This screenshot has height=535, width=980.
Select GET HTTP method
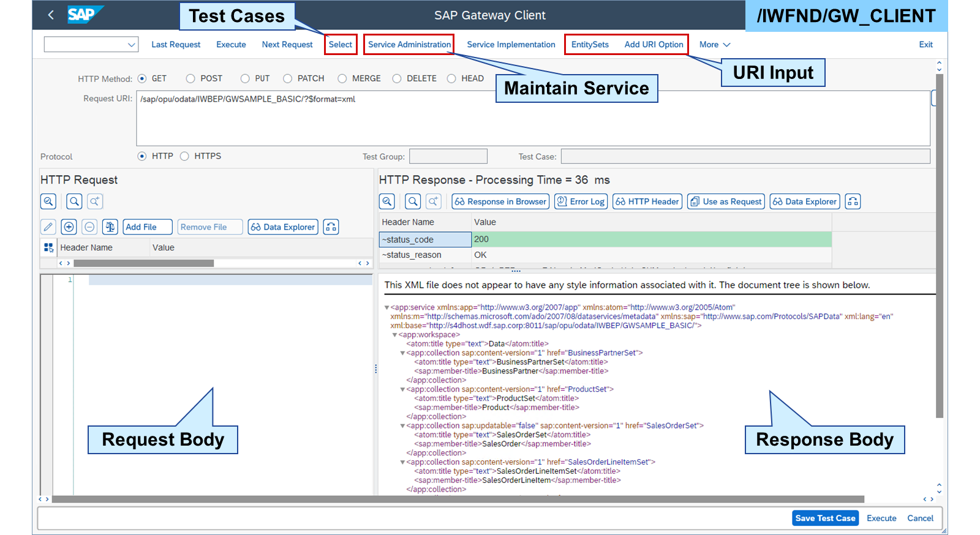[142, 78]
